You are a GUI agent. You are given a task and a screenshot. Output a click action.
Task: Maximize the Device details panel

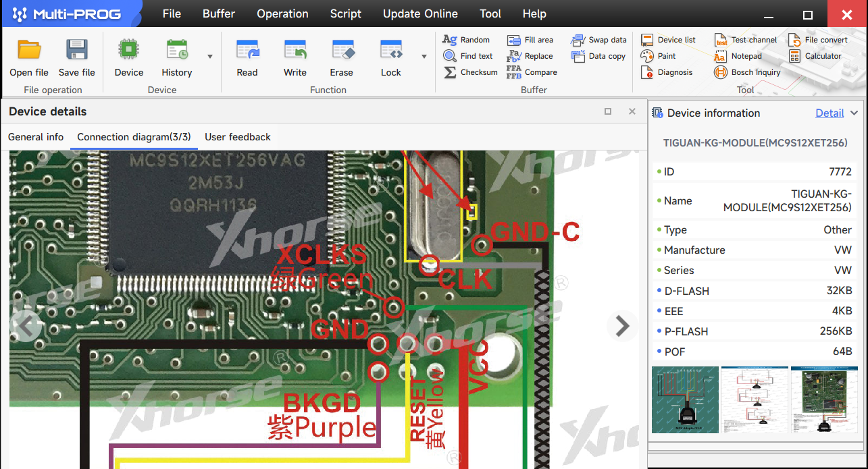coord(608,111)
